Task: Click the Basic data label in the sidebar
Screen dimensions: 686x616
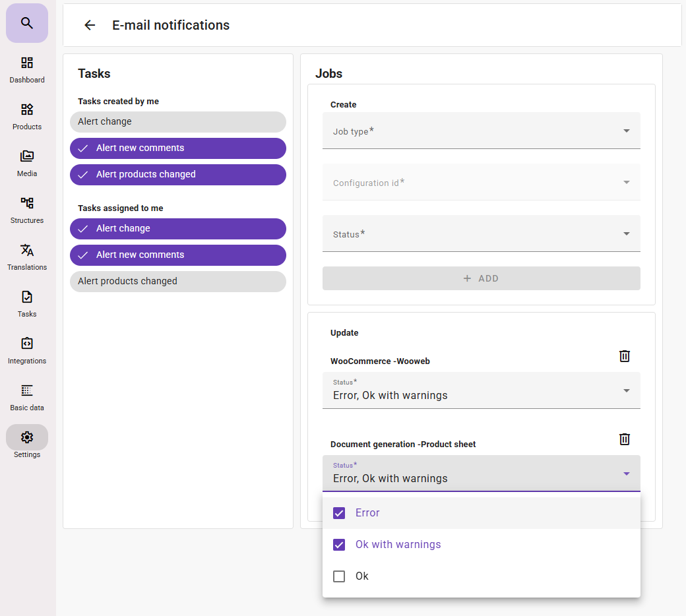Action: 26,408
